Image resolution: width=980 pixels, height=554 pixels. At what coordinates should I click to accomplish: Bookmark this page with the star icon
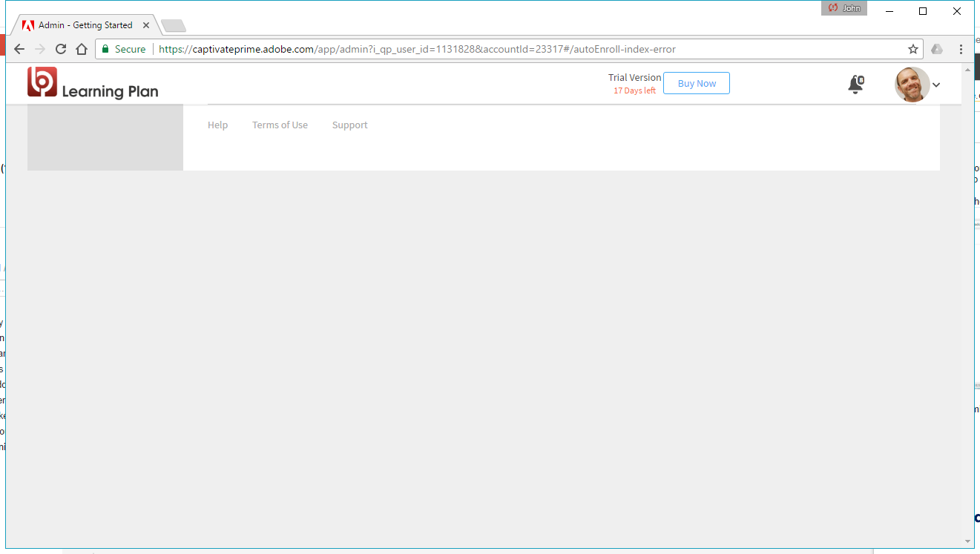(x=912, y=49)
